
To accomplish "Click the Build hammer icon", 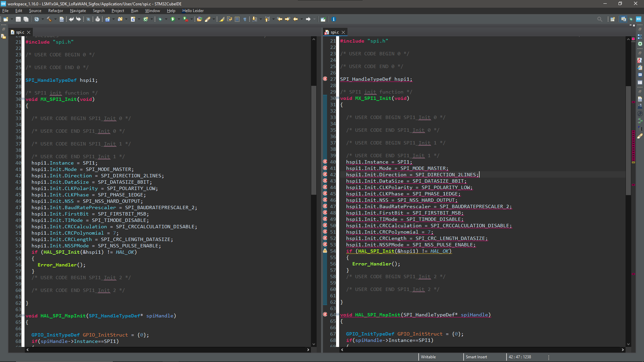I will click(49, 19).
